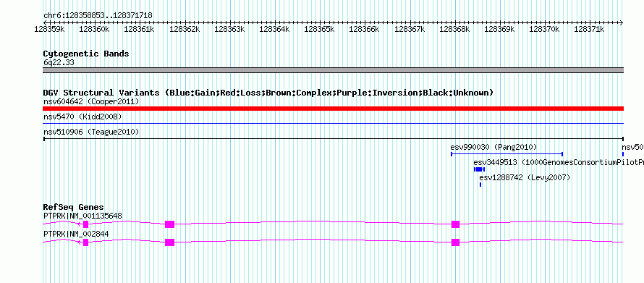Click the 128367k ruler tick label
Image resolution: width=644 pixels, height=283 pixels.
point(410,29)
